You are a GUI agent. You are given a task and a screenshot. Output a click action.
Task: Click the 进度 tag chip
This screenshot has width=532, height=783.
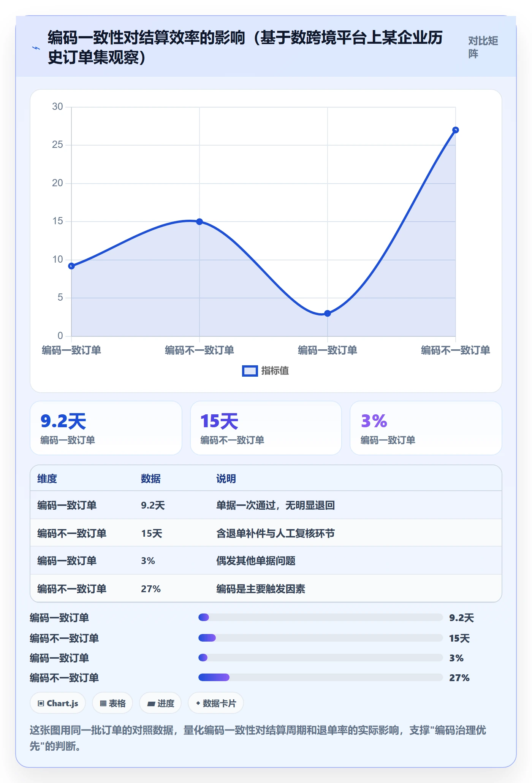click(160, 703)
